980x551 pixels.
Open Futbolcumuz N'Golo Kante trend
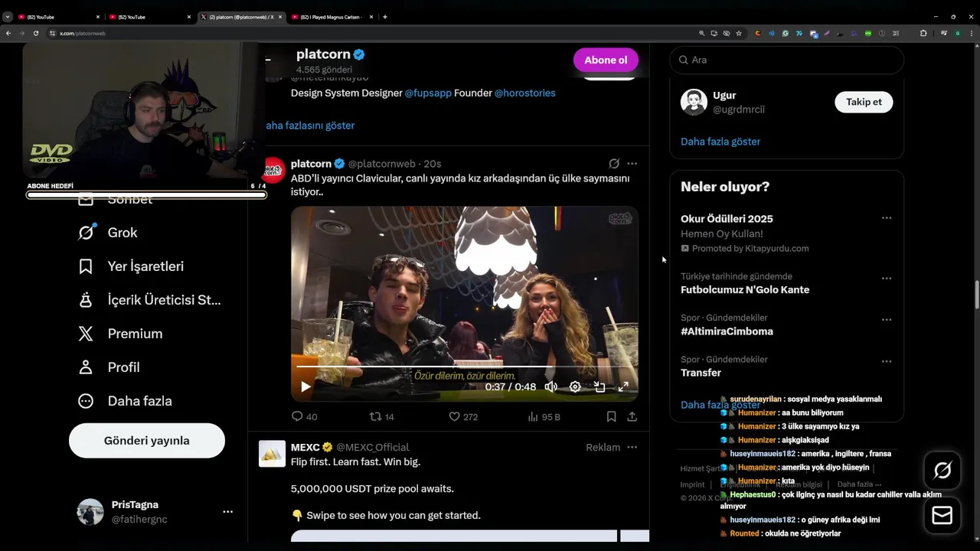coord(745,290)
